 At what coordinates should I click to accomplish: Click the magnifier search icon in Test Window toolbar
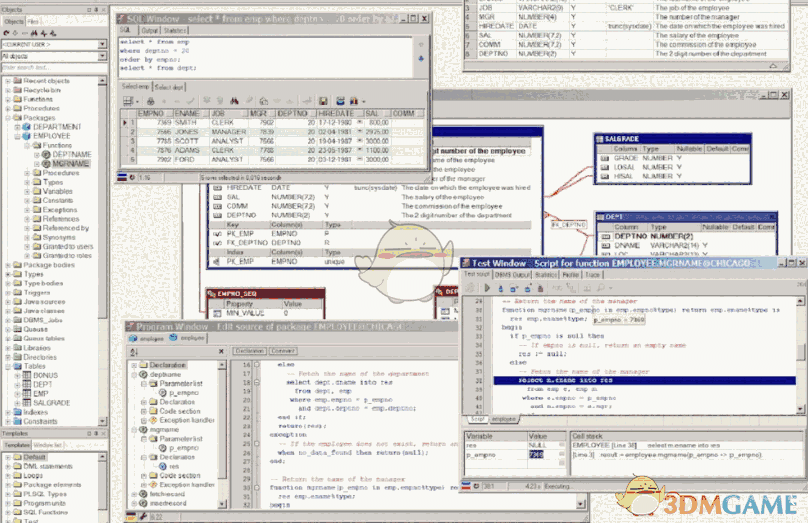pos(601,289)
